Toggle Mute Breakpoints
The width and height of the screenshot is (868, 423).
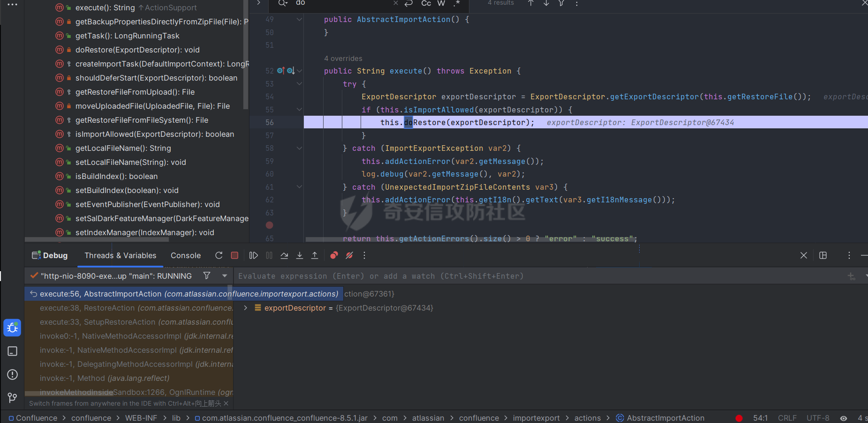(349, 255)
